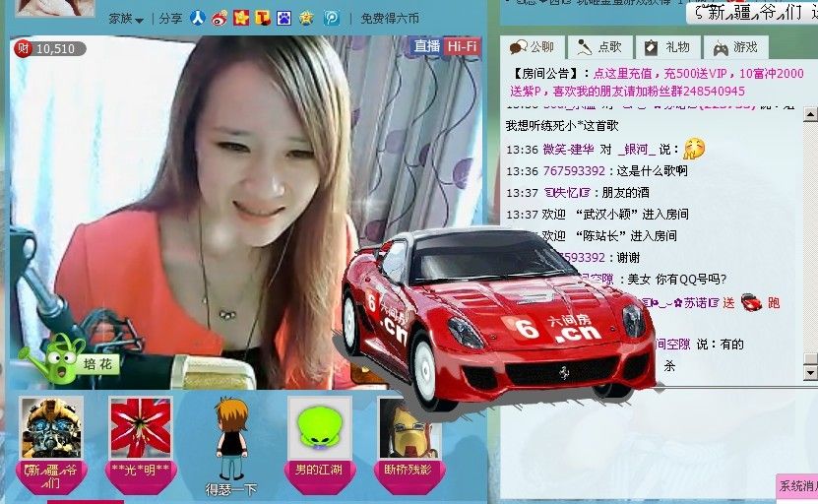Click the 男的江湖 pink name badge
The height and width of the screenshot is (504, 818).
click(x=319, y=475)
